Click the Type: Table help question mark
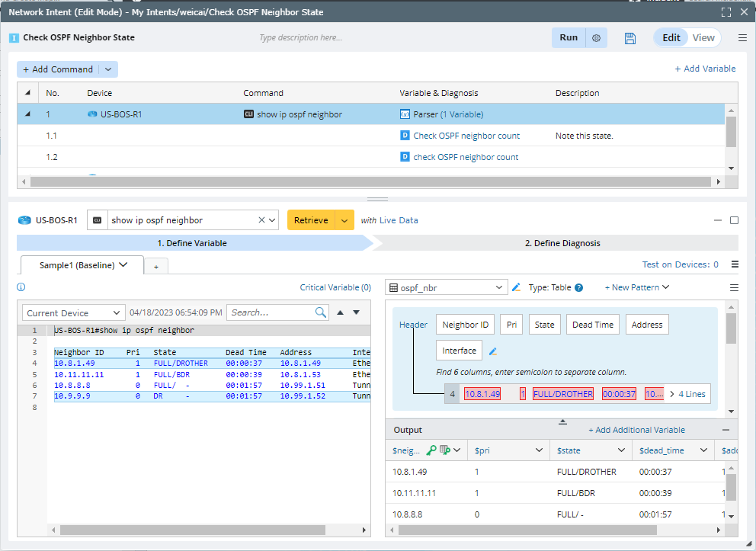This screenshot has height=551, width=756. click(x=578, y=288)
